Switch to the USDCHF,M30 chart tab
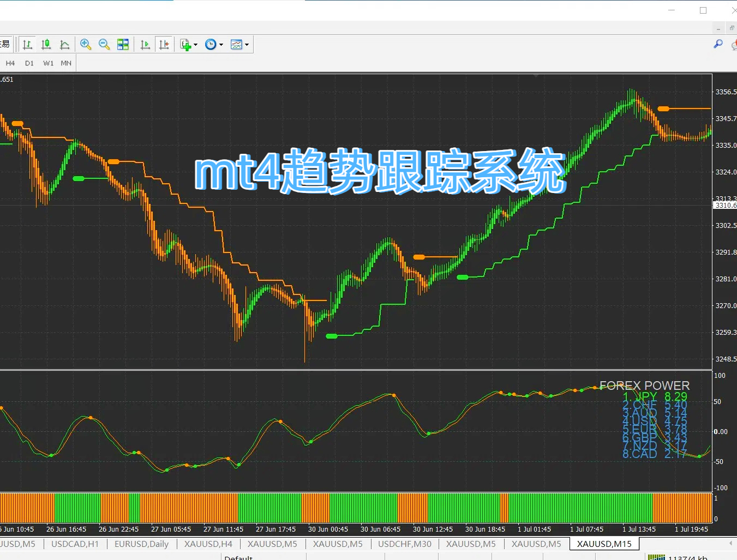Viewport: 737px width, 560px height. tap(404, 544)
